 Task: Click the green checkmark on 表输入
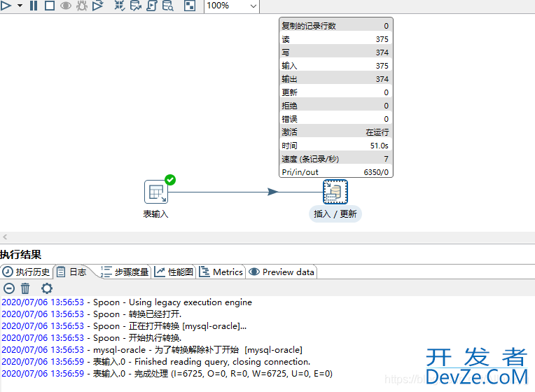coord(170,180)
